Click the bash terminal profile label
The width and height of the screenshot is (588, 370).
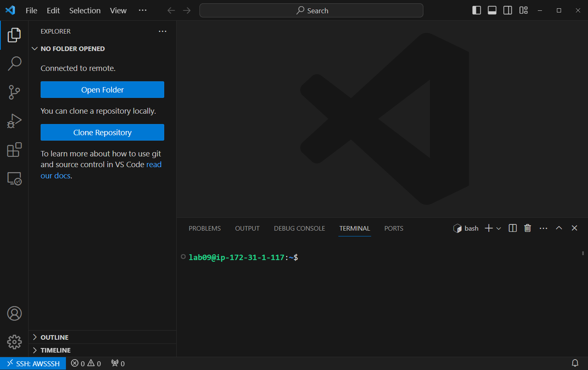pyautogui.click(x=466, y=228)
